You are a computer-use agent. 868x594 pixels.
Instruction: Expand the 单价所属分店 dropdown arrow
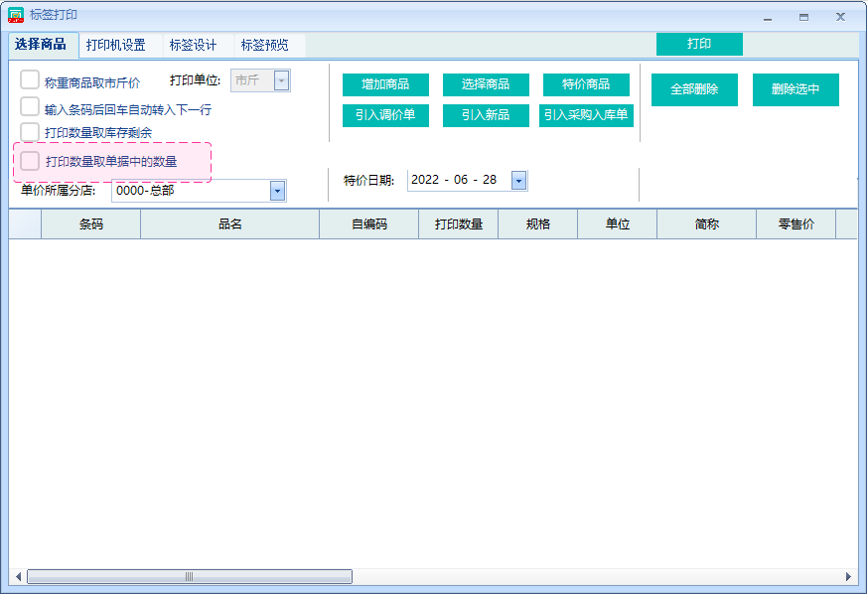pos(277,191)
